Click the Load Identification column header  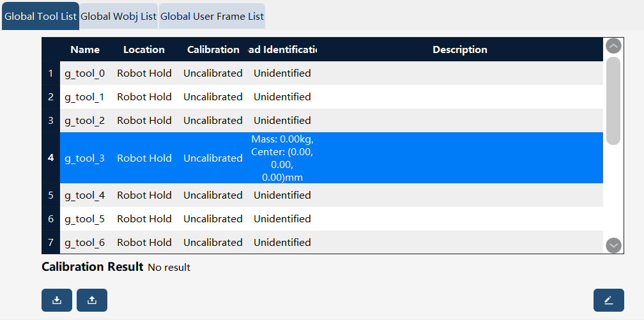point(282,50)
